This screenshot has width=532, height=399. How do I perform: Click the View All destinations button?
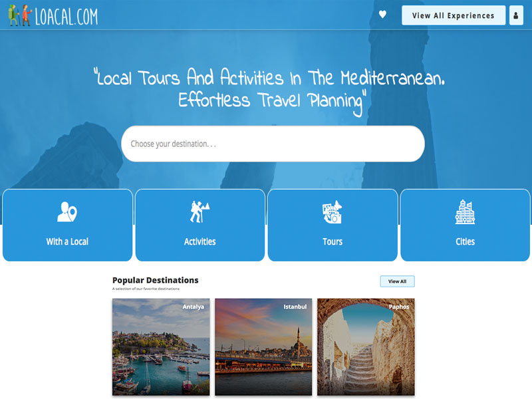pos(397,281)
